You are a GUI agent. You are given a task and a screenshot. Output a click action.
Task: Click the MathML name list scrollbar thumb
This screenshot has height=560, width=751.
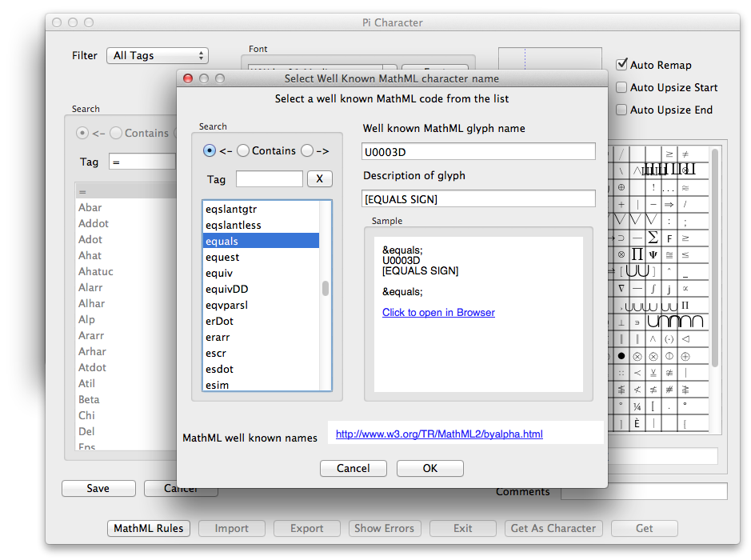[x=326, y=288]
